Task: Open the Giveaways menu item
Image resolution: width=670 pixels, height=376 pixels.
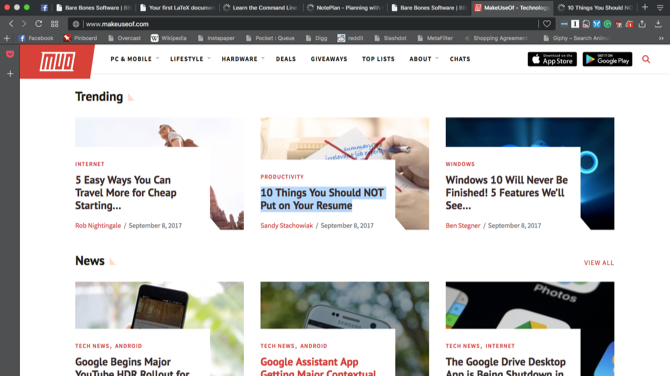Action: coord(329,59)
